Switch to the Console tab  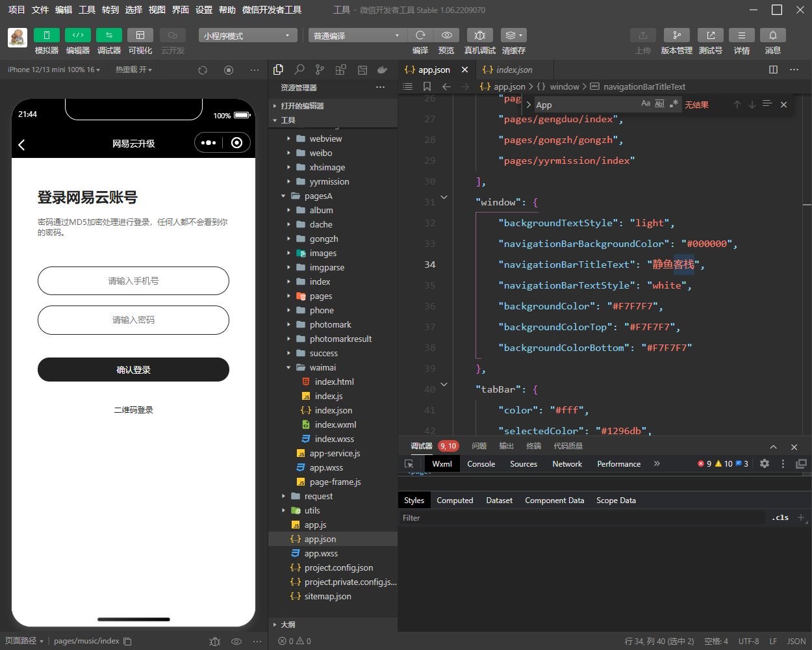[x=481, y=464]
